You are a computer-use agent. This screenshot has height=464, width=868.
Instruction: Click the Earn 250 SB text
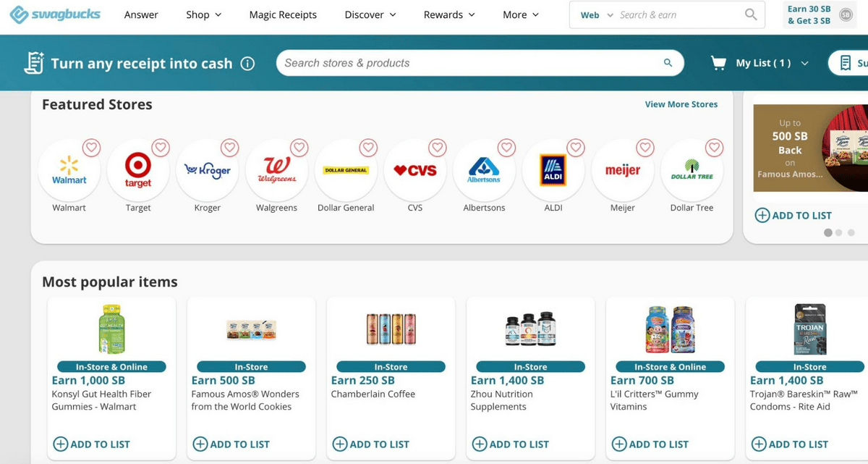(x=363, y=380)
